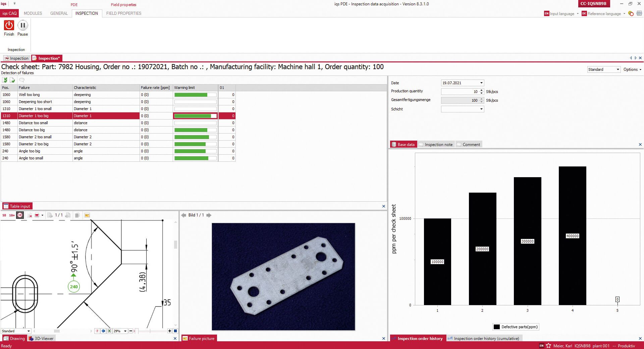This screenshot has height=349, width=644.
Task: Switch to the Inspection order history (cumulative) tab
Action: click(x=484, y=339)
